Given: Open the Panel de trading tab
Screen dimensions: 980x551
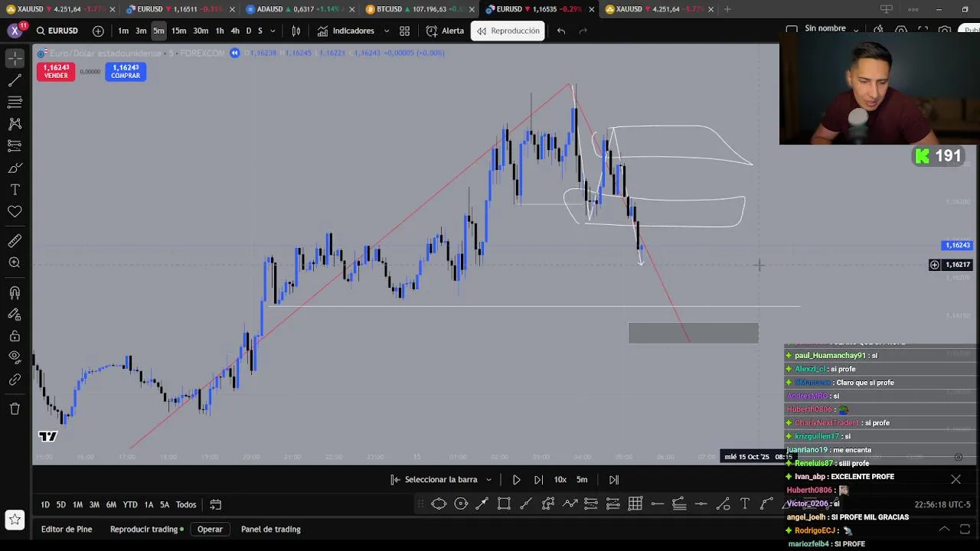Looking at the screenshot, I should click(x=270, y=529).
